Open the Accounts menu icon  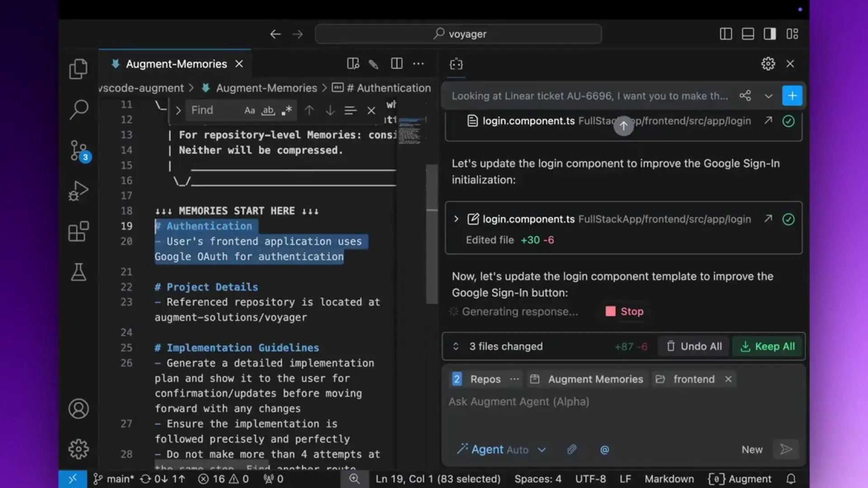(78, 408)
